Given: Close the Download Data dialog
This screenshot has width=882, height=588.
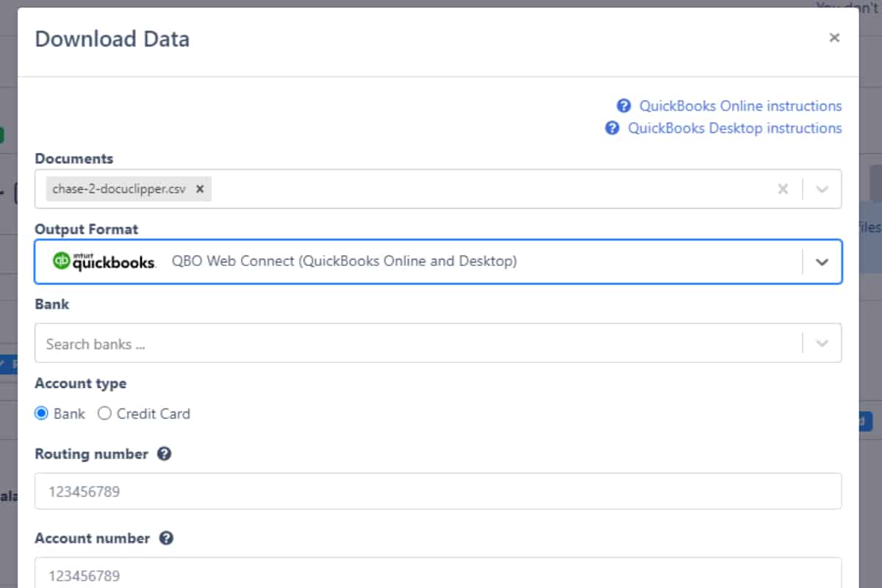Looking at the screenshot, I should 833,37.
